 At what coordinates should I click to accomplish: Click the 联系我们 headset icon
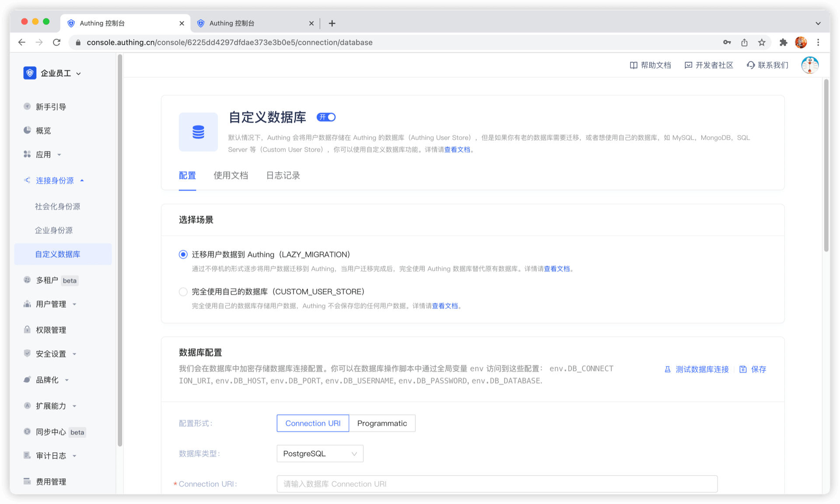[751, 65]
